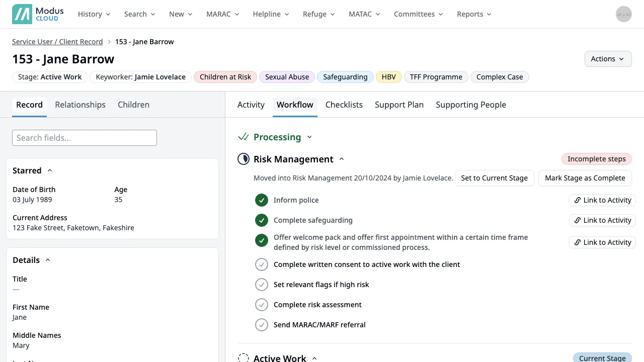Click the Processing double-check icon
This screenshot has height=362, width=644.
(244, 137)
